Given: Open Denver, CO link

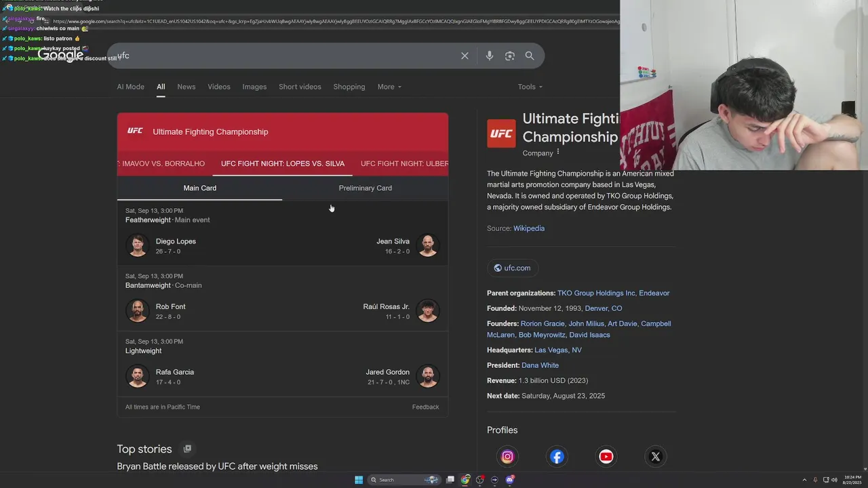Looking at the screenshot, I should 604,308.
